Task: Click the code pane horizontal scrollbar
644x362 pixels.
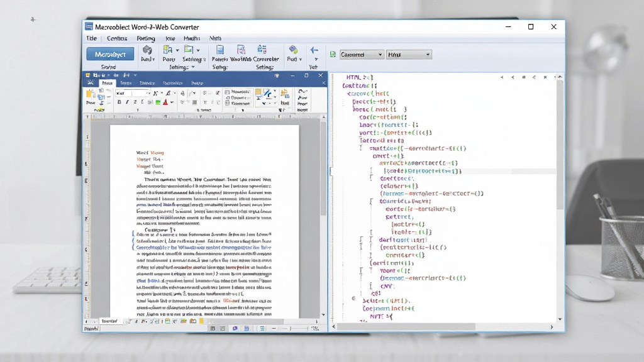Action: pyautogui.click(x=406, y=327)
